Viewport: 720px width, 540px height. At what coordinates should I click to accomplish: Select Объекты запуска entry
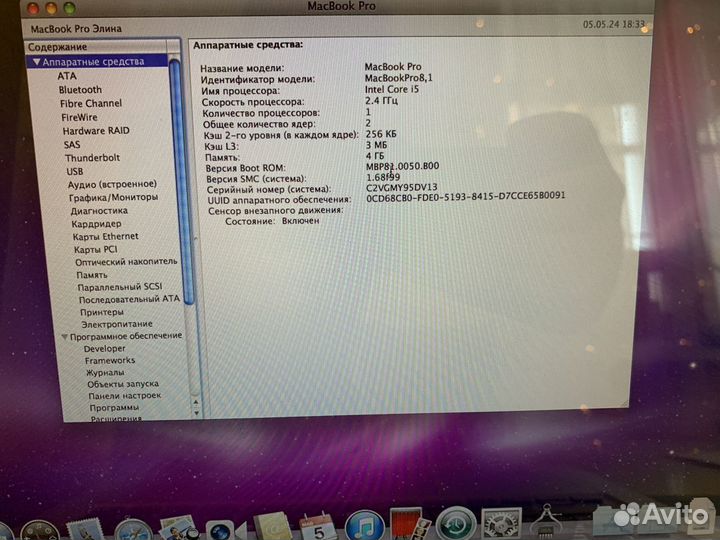123,384
